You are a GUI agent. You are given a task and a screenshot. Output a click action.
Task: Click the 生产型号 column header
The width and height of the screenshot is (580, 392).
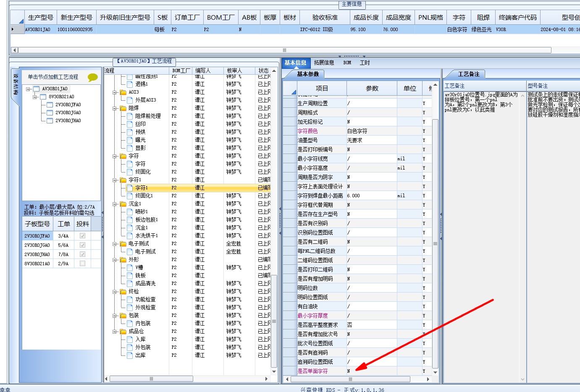click(x=41, y=18)
